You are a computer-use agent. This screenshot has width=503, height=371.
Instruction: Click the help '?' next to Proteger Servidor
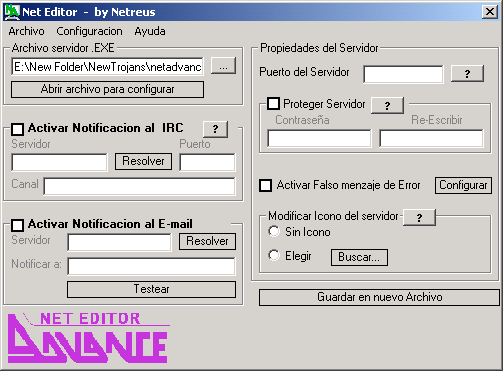point(387,105)
